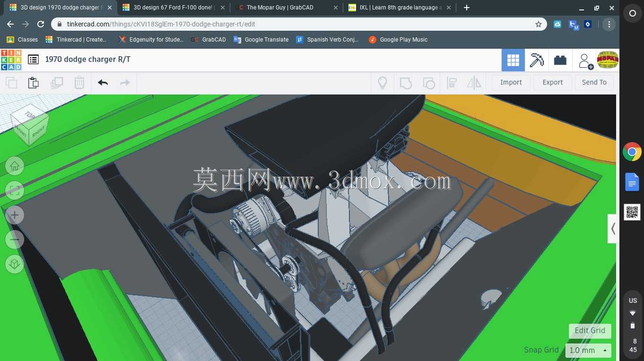
Task: Click the Copy tool icon
Action: [x=11, y=83]
